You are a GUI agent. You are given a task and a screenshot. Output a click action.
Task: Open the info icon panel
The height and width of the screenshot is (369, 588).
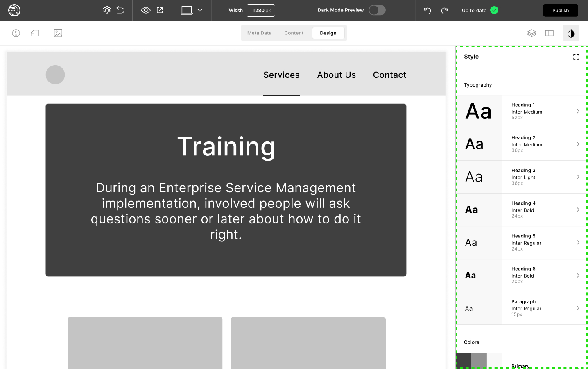click(16, 33)
